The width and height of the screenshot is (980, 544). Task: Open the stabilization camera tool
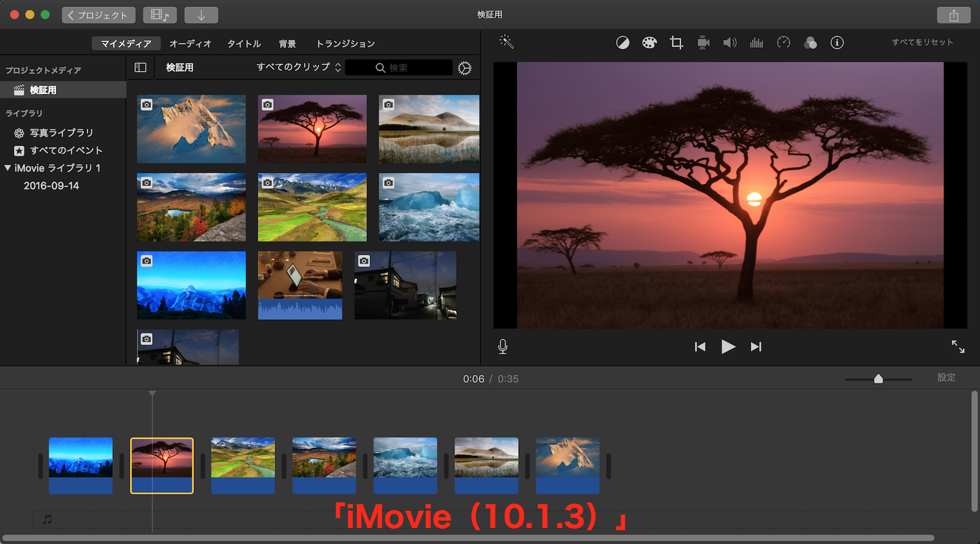coord(703,42)
